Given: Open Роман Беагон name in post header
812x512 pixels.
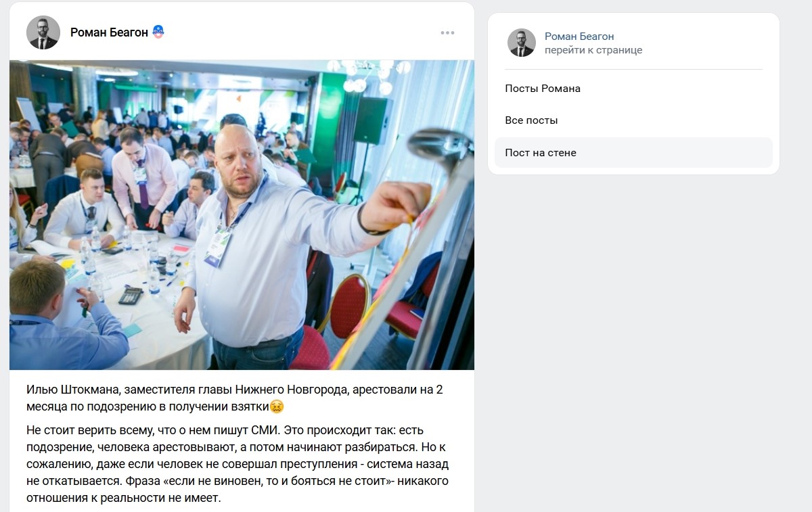Looking at the screenshot, I should point(109,32).
